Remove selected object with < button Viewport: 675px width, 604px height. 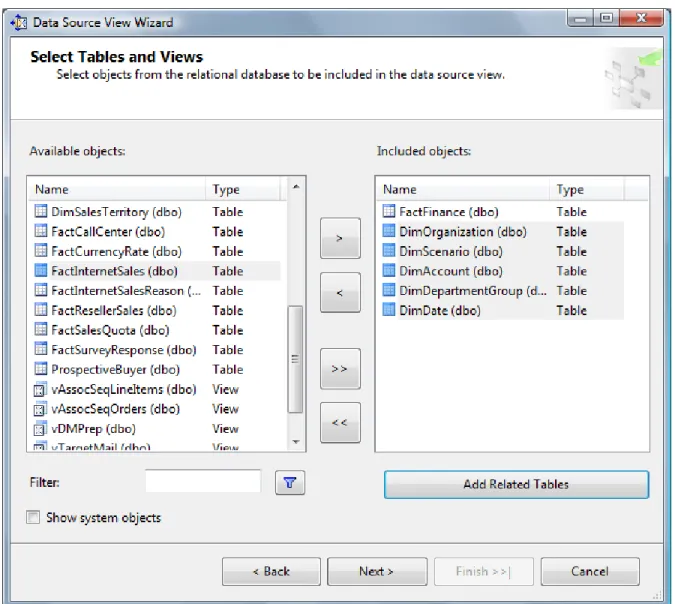click(x=340, y=293)
